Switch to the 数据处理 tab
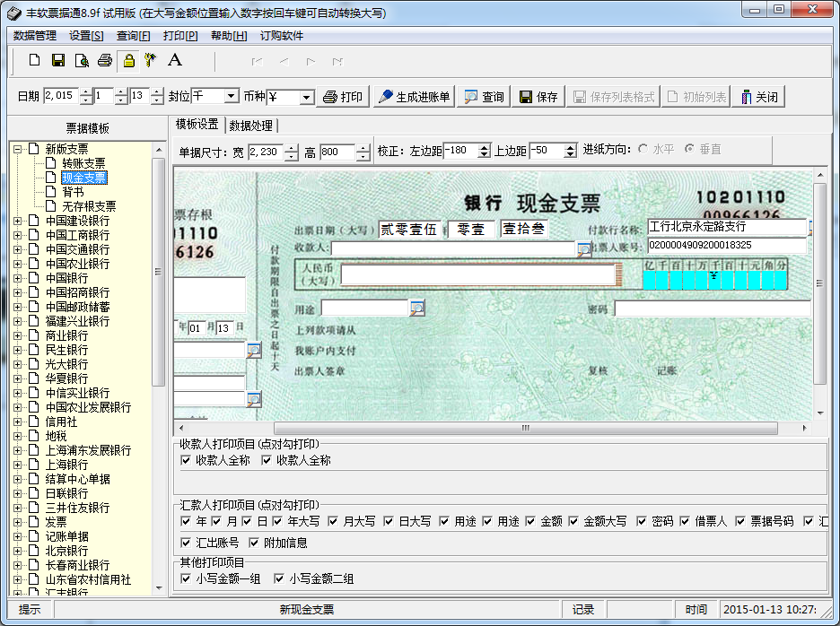Image resolution: width=840 pixels, height=626 pixels. pyautogui.click(x=250, y=126)
